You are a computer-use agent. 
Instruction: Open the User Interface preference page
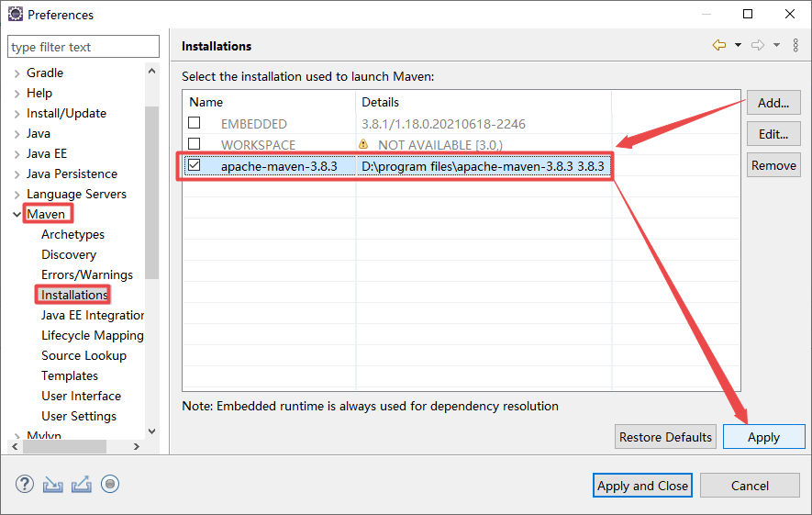[82, 396]
